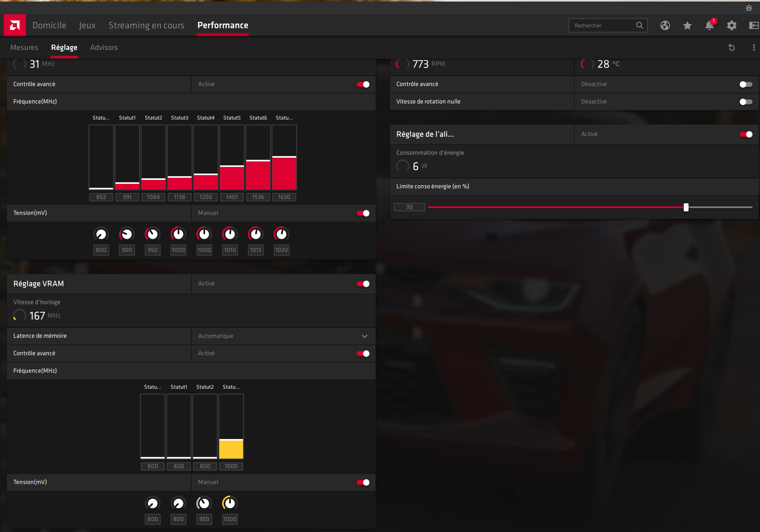
Task: Turn off Réglage de l'alimentation toggle
Action: click(746, 134)
